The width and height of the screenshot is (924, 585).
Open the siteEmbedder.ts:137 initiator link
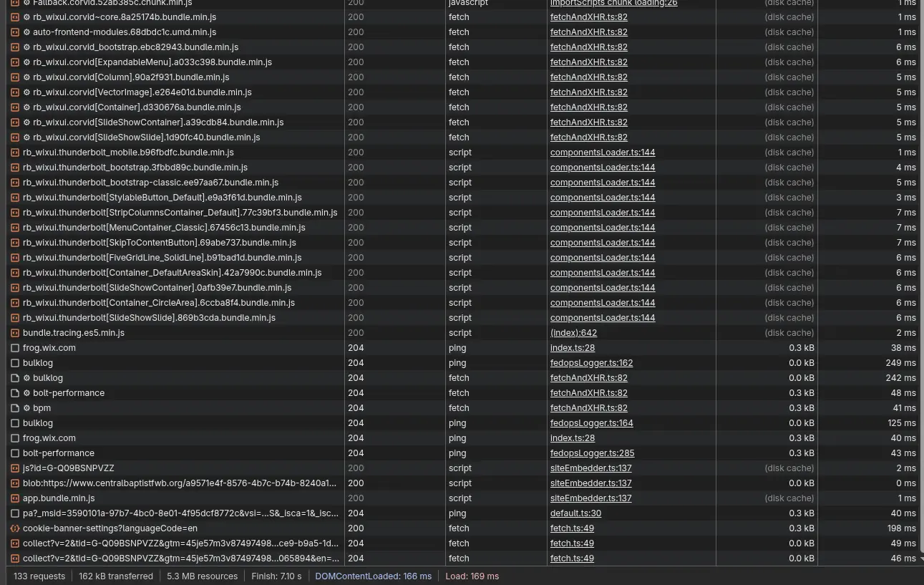pyautogui.click(x=590, y=468)
